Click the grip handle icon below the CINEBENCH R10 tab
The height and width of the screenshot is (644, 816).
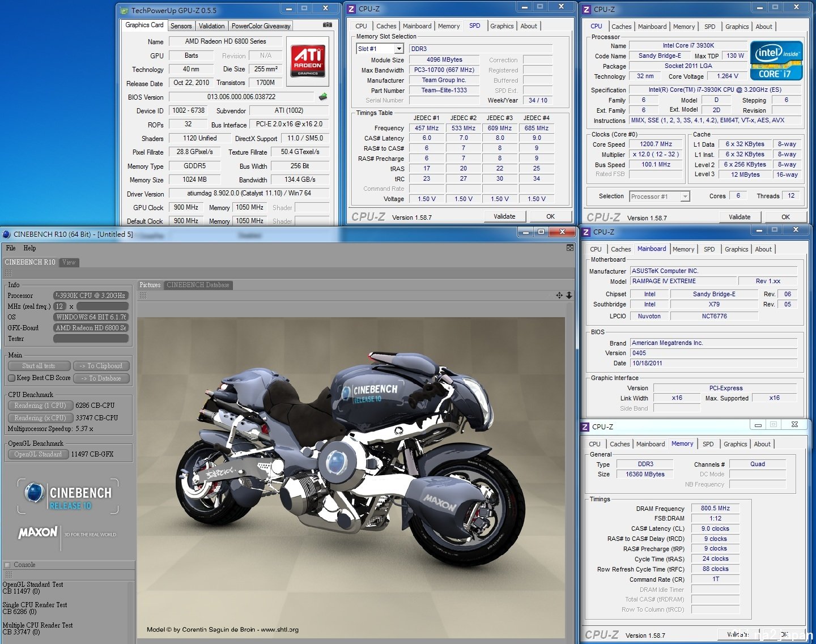pos(8,272)
